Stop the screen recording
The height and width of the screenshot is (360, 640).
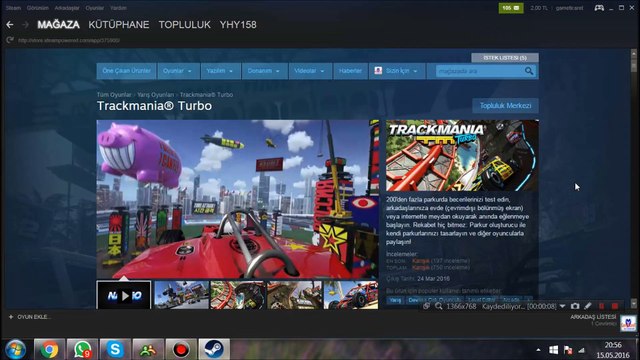pos(615,306)
